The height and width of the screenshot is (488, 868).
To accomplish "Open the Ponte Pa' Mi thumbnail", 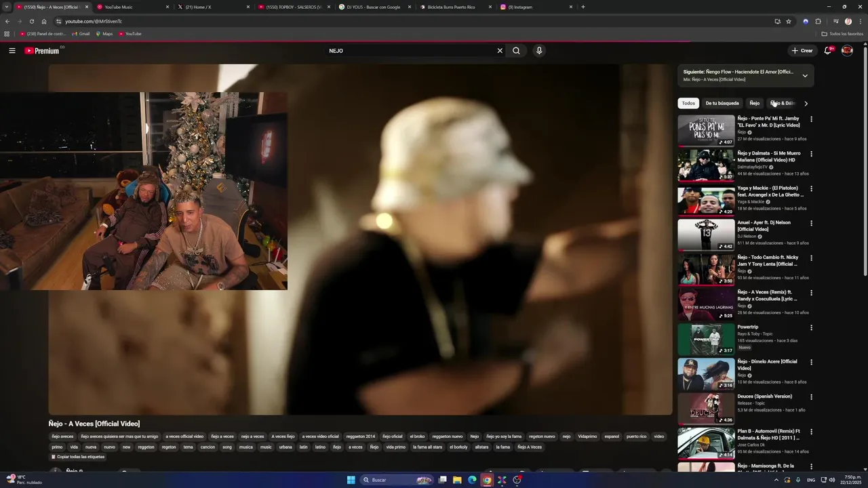I will tap(706, 131).
